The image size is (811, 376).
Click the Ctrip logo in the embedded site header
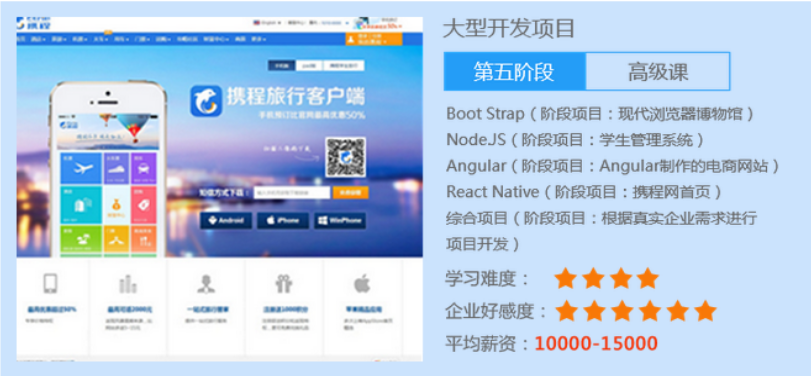(x=34, y=24)
